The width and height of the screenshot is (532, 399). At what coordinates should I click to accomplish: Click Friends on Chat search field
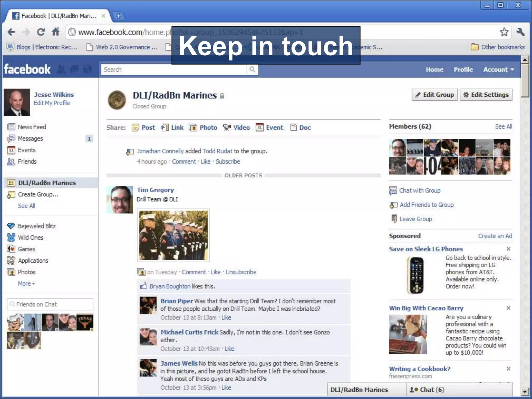pos(50,304)
